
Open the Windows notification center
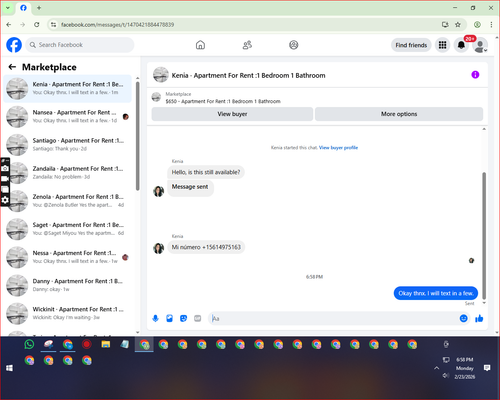tap(487, 368)
